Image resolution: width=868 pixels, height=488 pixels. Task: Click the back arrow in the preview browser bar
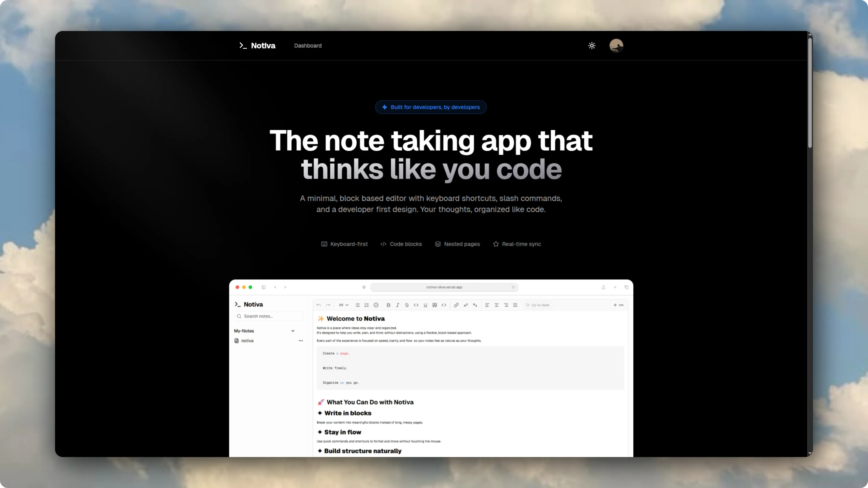click(275, 287)
